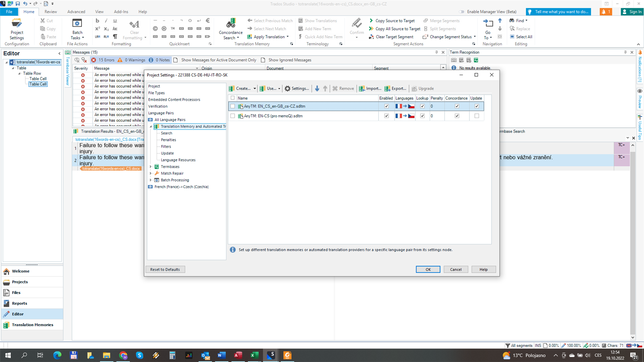Viewport: 644px width, 362px height.
Task: Toggle Update for EN-CS (pro memoQ).sdltm
Action: [x=477, y=116]
